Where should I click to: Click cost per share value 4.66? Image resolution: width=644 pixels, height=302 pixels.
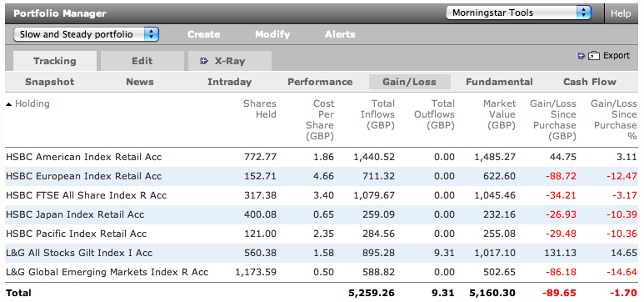click(x=323, y=176)
